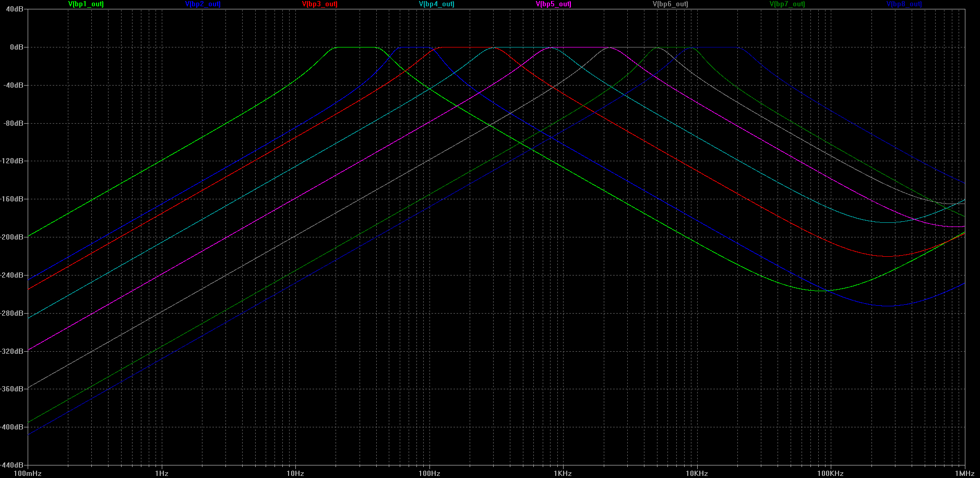
Task: Click the -160dB vertical axis label
Action: [12, 199]
